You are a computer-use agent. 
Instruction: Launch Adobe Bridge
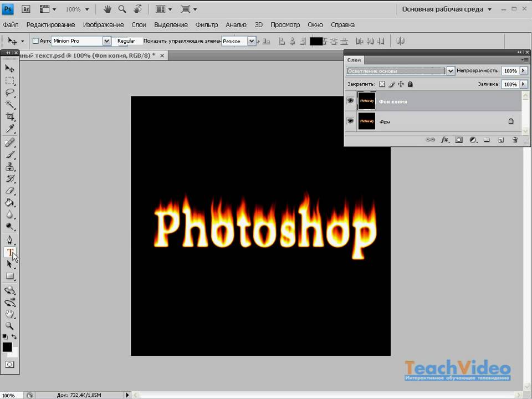point(26,9)
